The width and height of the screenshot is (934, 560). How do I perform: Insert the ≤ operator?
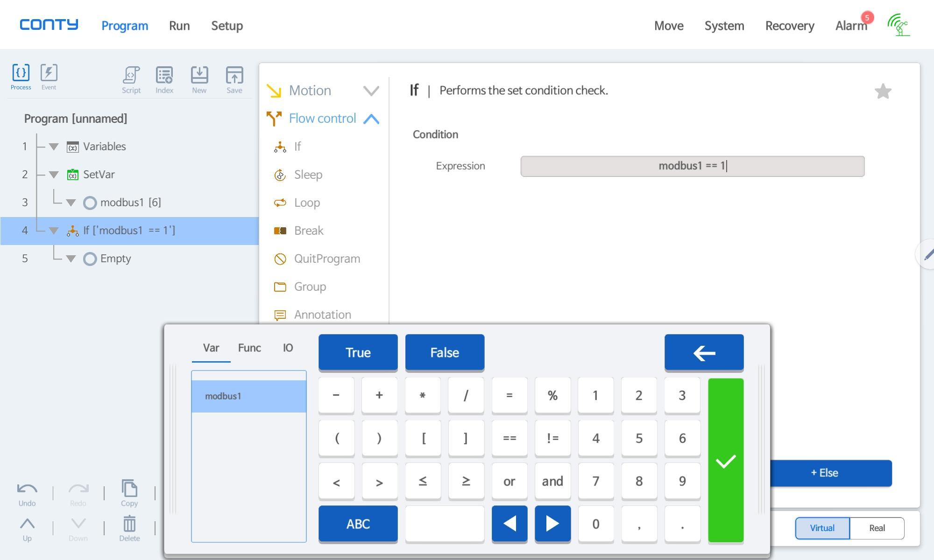point(423,481)
